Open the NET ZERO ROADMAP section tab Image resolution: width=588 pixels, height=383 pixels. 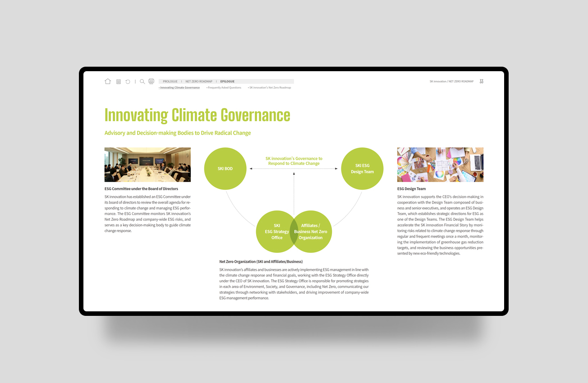(199, 82)
